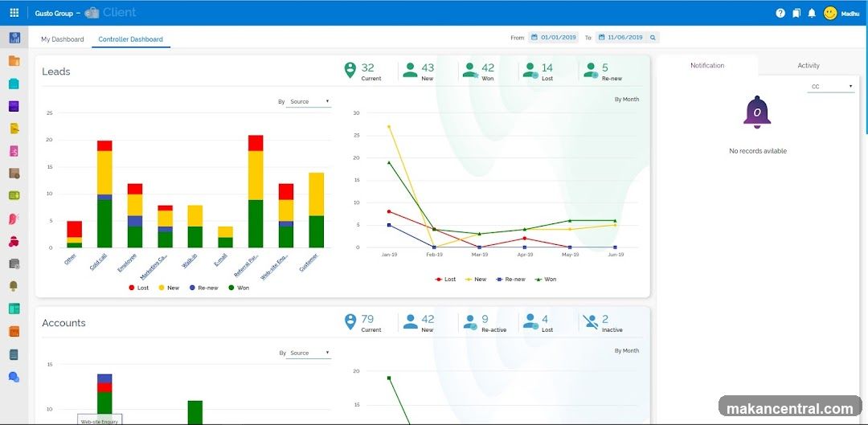Click the From date calendar icon
Viewport: 868px width, 425px height.
[x=534, y=38]
